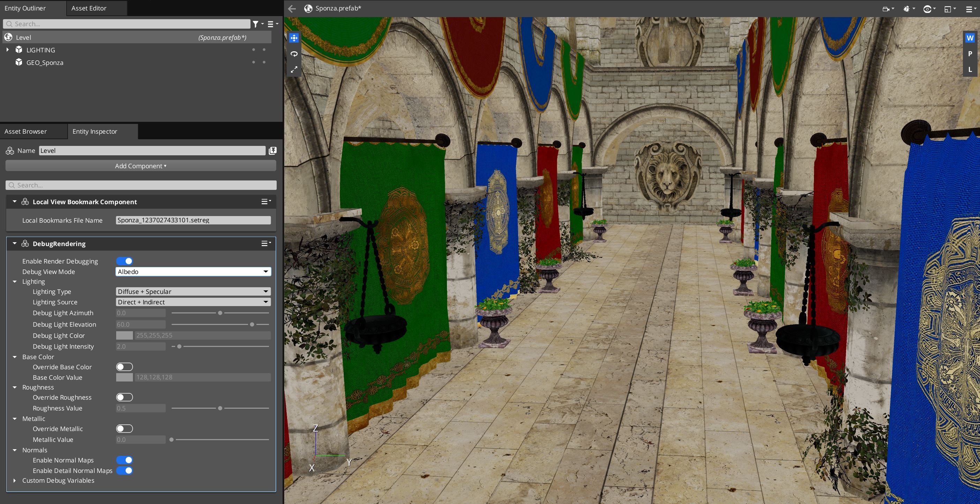The height and width of the screenshot is (504, 980).
Task: Select the Scale manipulator tool
Action: coord(294,70)
